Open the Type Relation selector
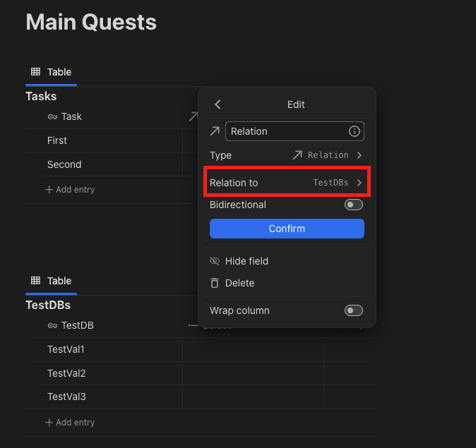 point(328,155)
